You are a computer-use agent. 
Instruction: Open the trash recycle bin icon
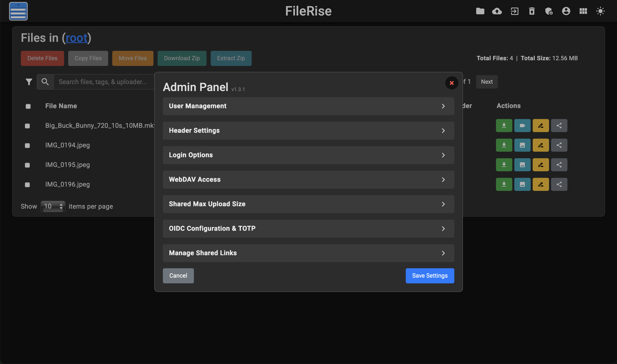coord(532,11)
